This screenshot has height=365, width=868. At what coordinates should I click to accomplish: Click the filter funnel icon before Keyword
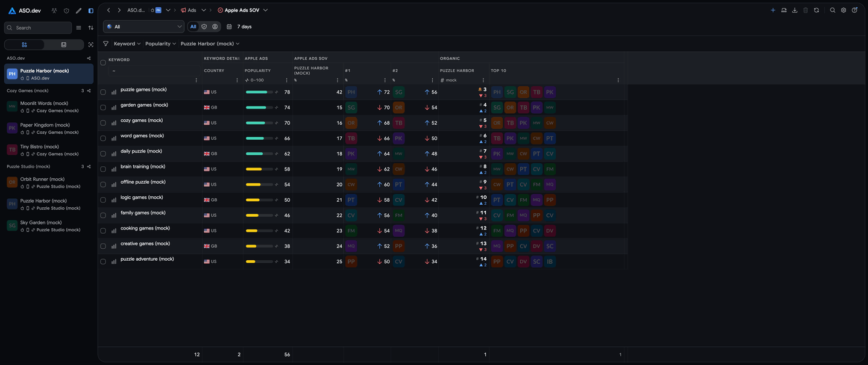click(105, 43)
